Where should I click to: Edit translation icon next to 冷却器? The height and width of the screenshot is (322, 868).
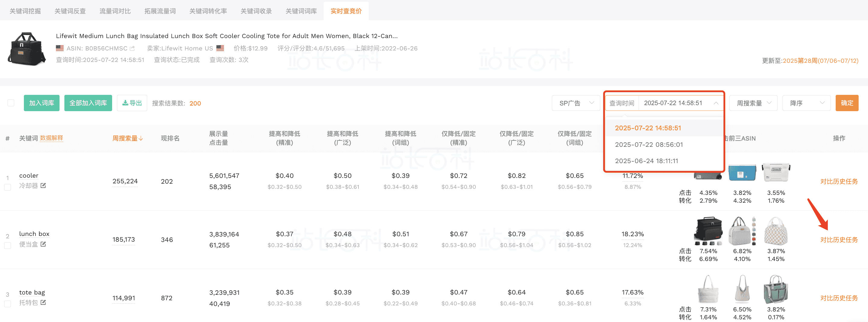pos(43,185)
